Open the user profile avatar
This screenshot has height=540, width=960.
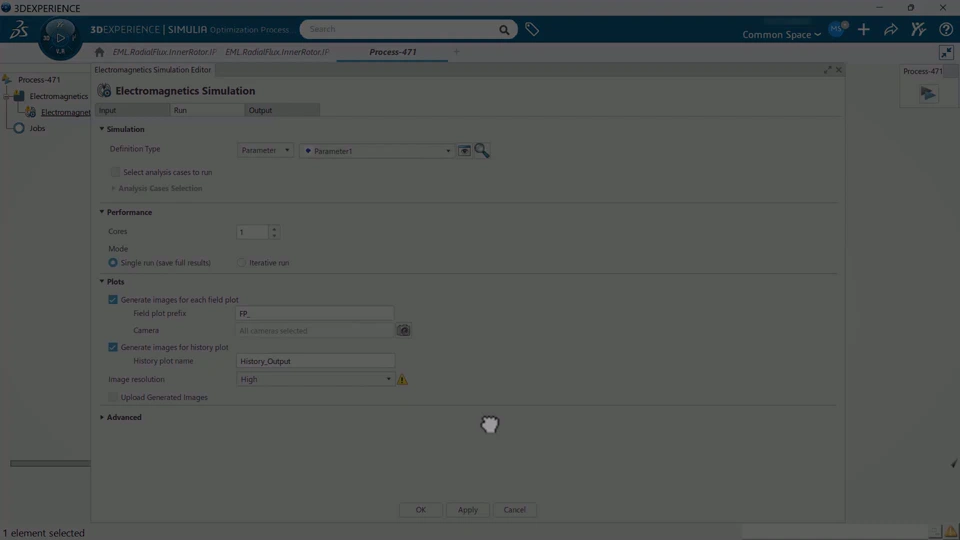click(837, 29)
